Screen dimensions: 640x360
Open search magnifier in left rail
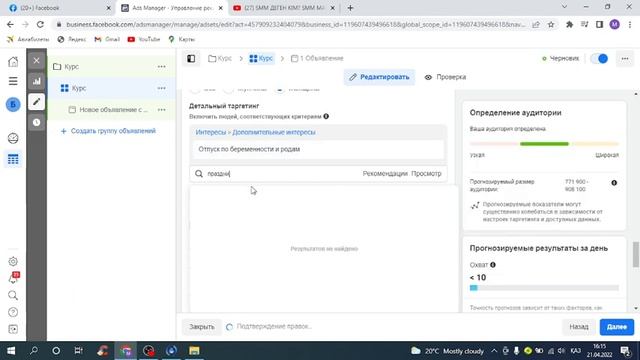coord(13,295)
